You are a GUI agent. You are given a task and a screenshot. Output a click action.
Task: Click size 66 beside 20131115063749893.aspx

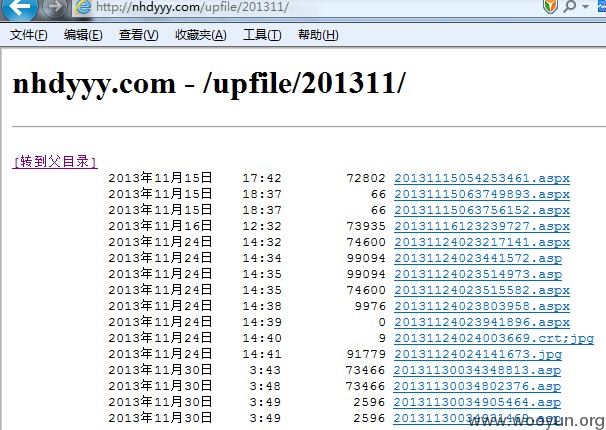pyautogui.click(x=378, y=194)
